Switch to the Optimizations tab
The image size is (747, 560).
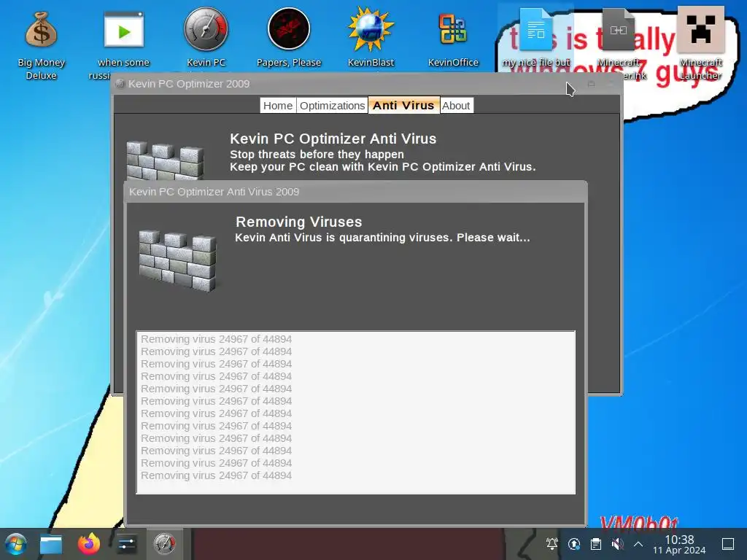tap(332, 106)
